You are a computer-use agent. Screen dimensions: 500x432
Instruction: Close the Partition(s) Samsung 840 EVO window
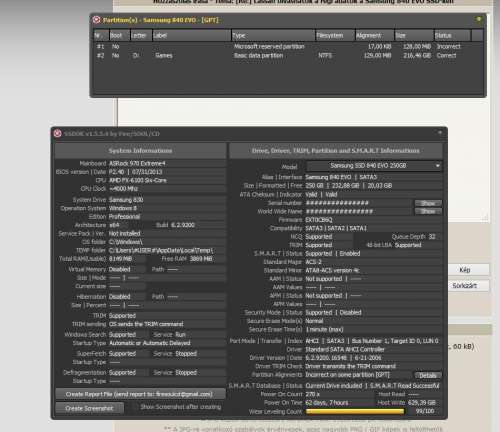479,19
